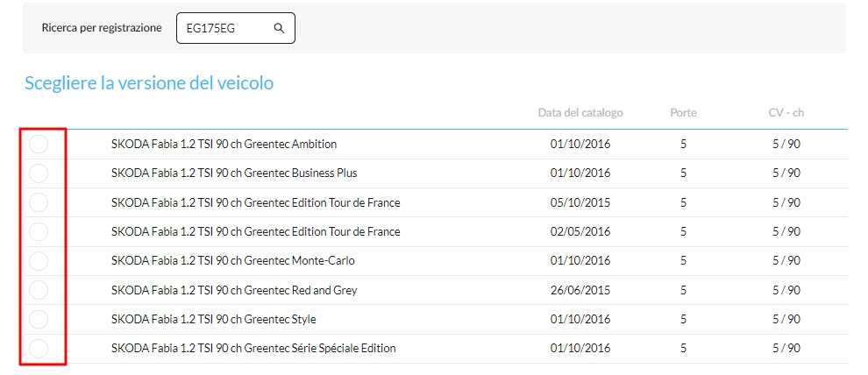The height and width of the screenshot is (375, 868).
Task: Click '5 / 90' in Style row
Action: [786, 319]
